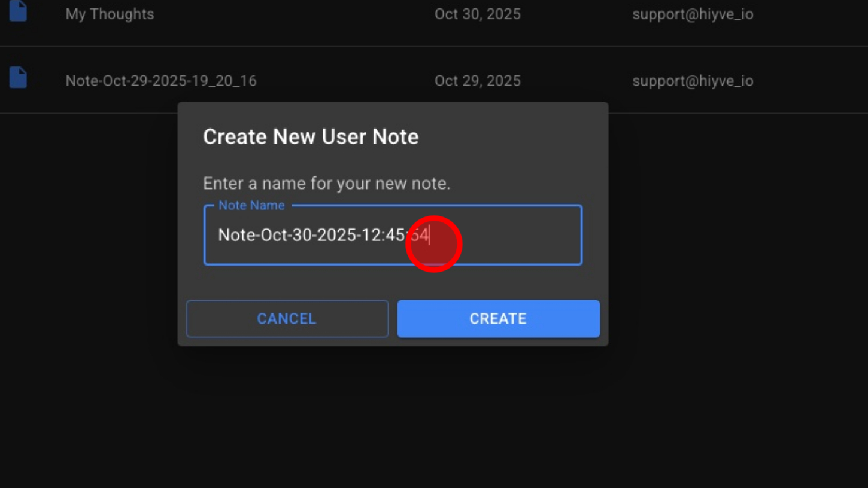
Task: Open the My Thoughts note
Action: tap(110, 14)
